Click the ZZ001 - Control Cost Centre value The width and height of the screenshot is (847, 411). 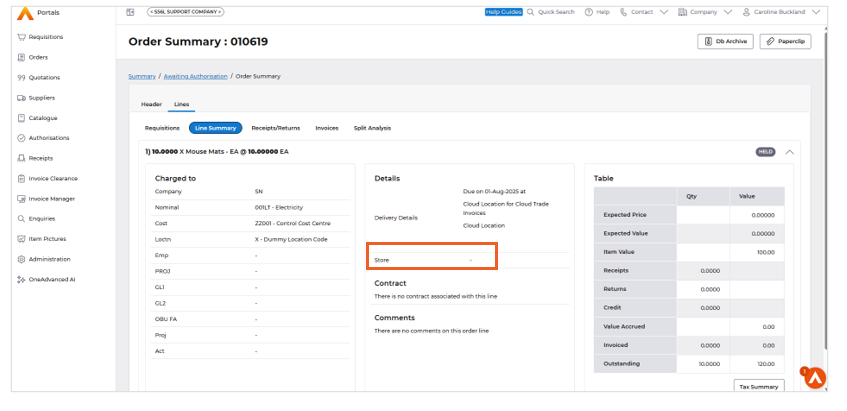292,224
